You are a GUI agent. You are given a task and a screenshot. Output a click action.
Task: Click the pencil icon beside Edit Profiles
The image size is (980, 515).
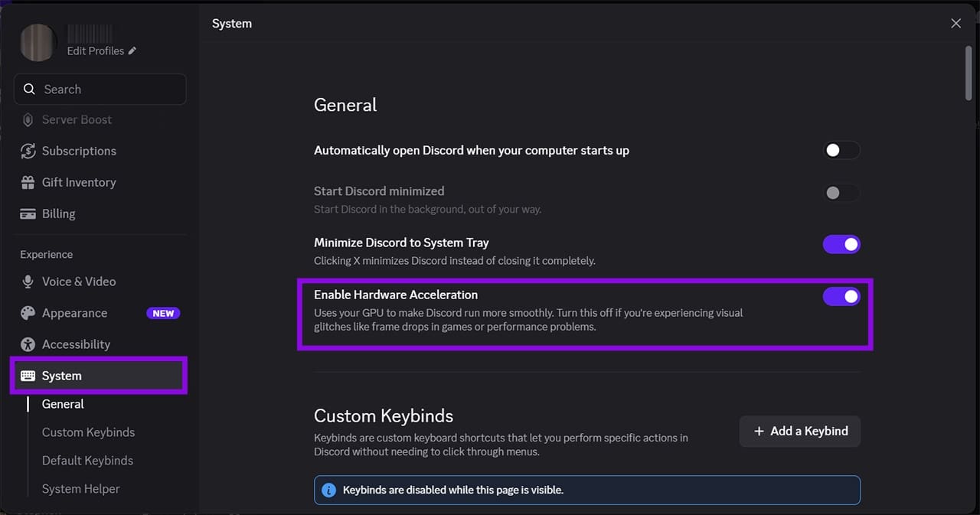[132, 51]
